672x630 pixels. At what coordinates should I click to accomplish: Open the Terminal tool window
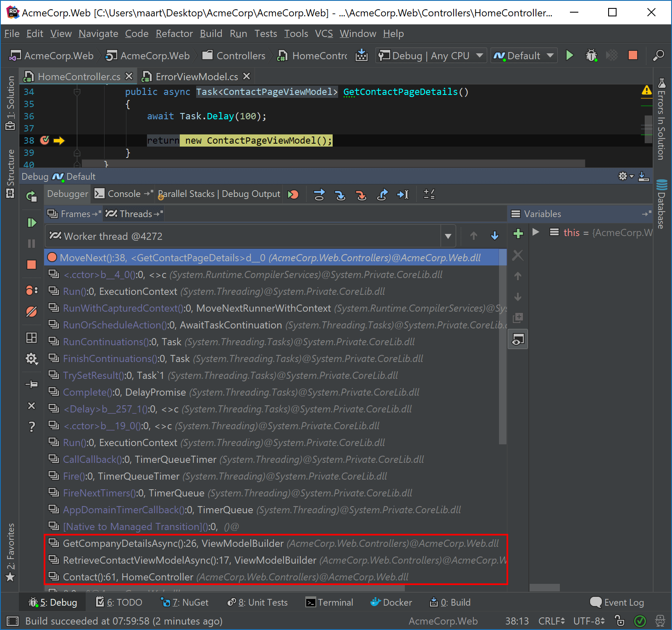pyautogui.click(x=330, y=602)
